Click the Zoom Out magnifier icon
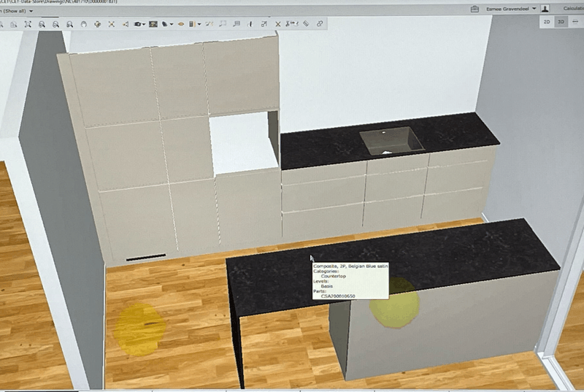 coord(55,24)
